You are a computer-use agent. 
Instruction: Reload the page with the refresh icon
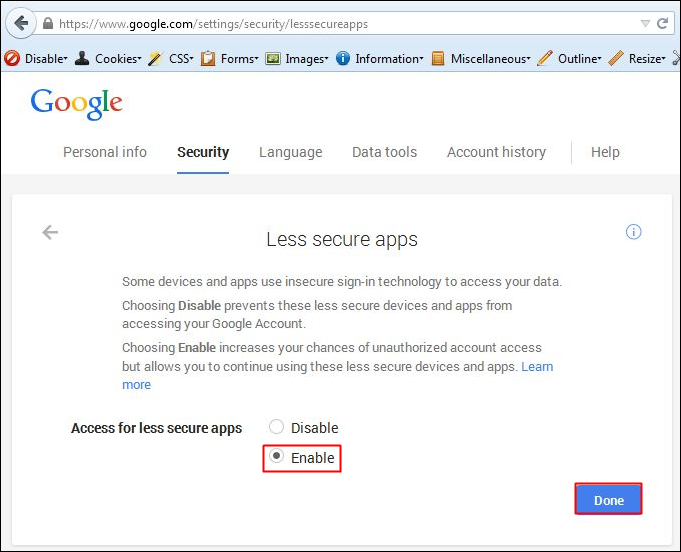[662, 23]
